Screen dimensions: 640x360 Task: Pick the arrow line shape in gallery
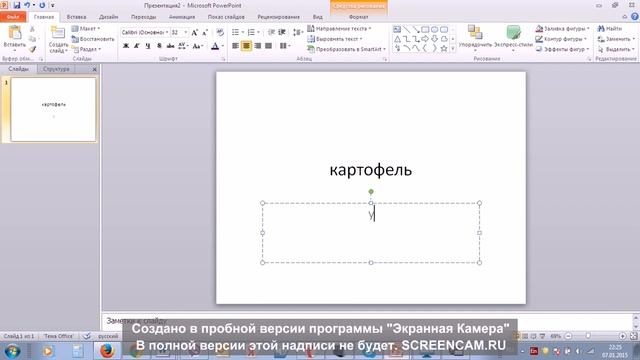point(416,29)
